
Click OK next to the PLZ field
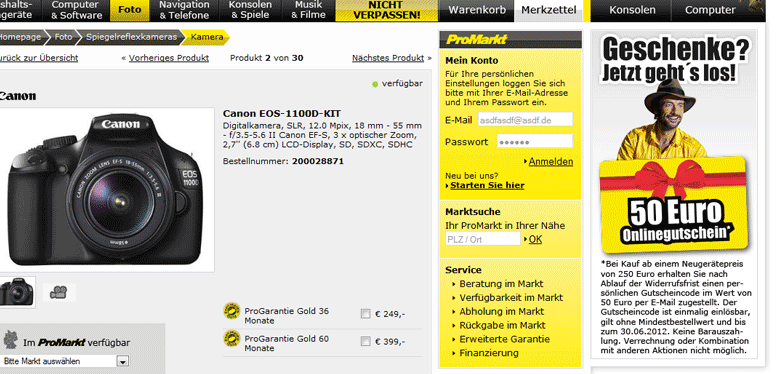pos(535,239)
